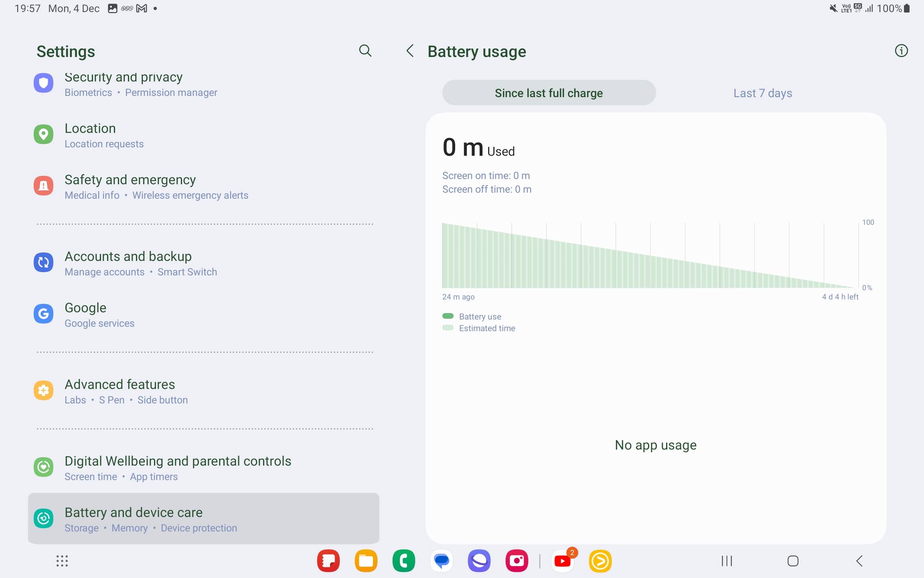The image size is (924, 578).
Task: Open the red Camera app icon
Action: click(517, 561)
